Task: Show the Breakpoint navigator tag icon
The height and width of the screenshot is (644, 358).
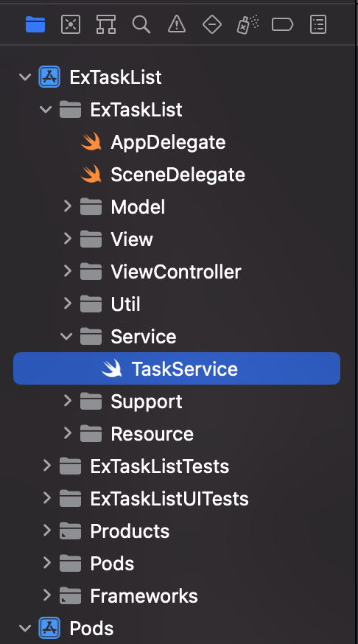Action: [x=282, y=24]
